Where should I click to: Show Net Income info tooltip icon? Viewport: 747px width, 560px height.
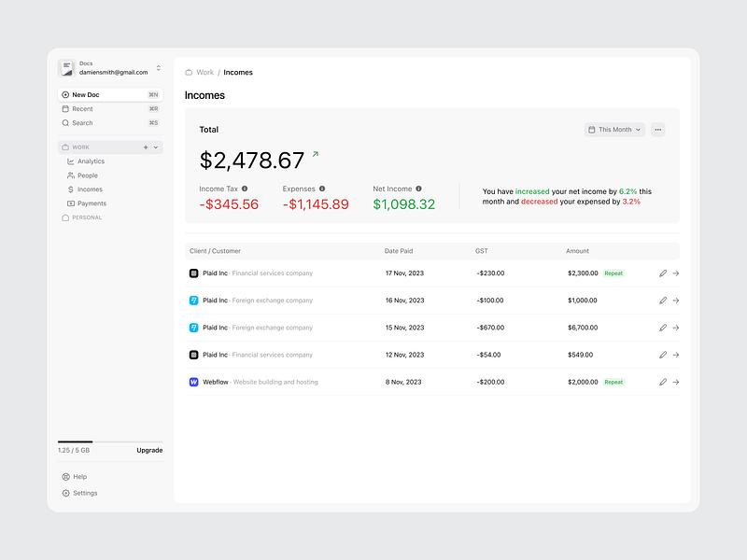(418, 189)
